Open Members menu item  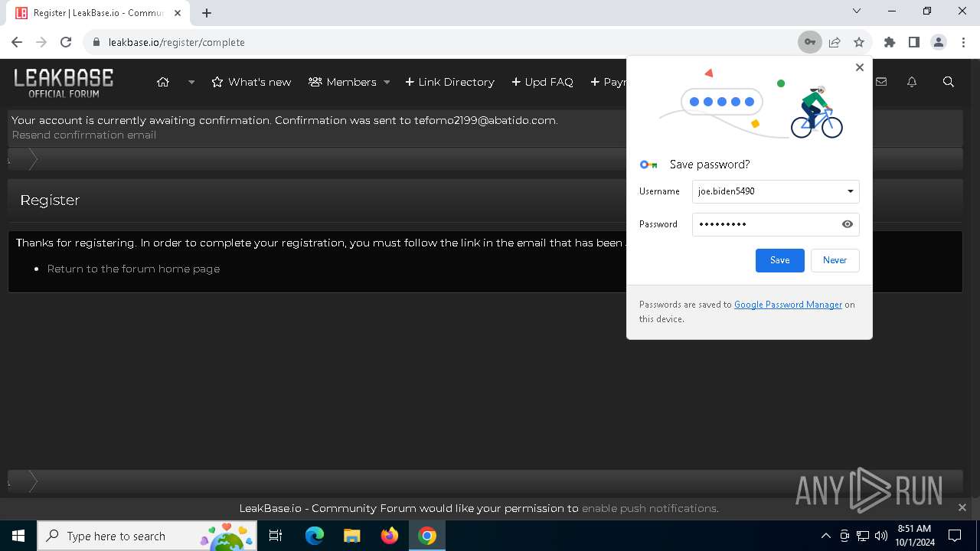point(342,82)
